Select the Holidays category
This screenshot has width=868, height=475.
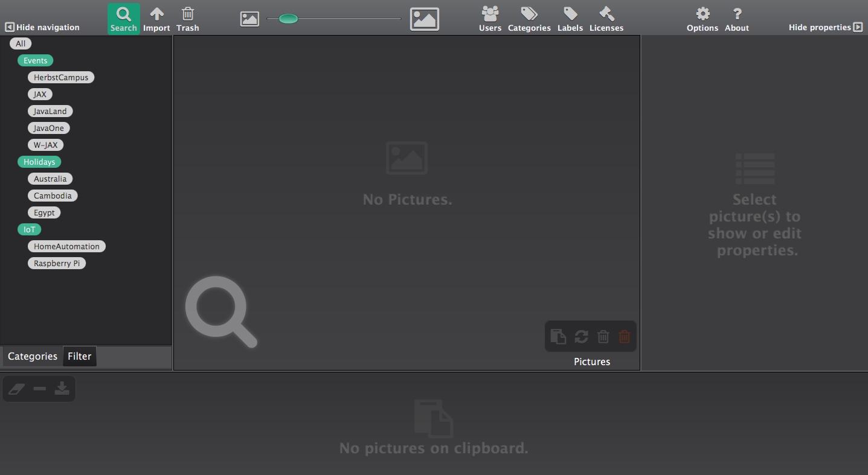click(39, 162)
